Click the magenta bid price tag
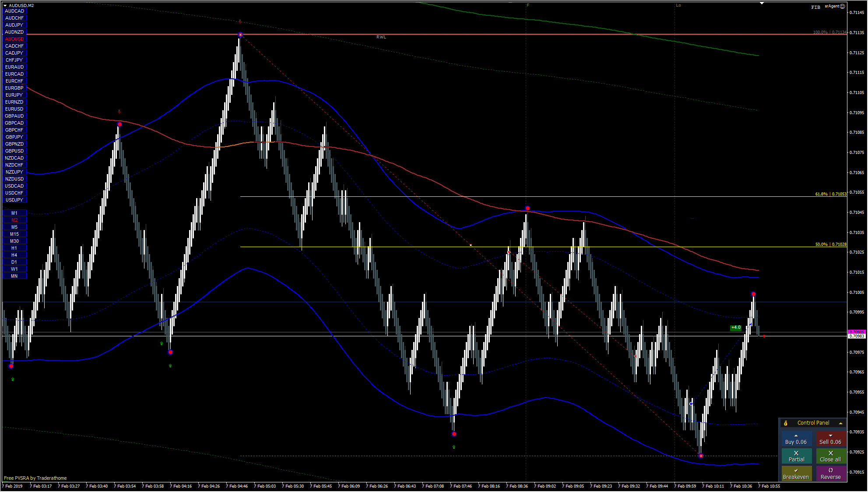The width and height of the screenshot is (868, 492). [857, 332]
